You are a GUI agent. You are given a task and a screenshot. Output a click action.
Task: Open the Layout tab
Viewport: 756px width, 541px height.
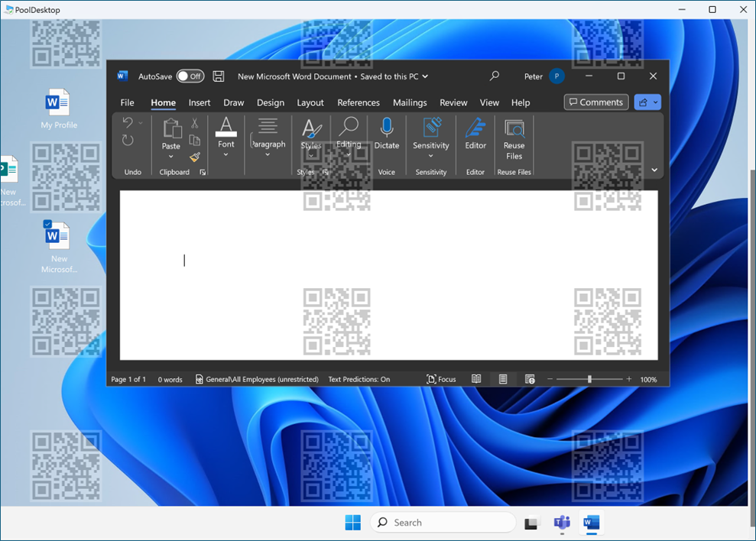310,102
